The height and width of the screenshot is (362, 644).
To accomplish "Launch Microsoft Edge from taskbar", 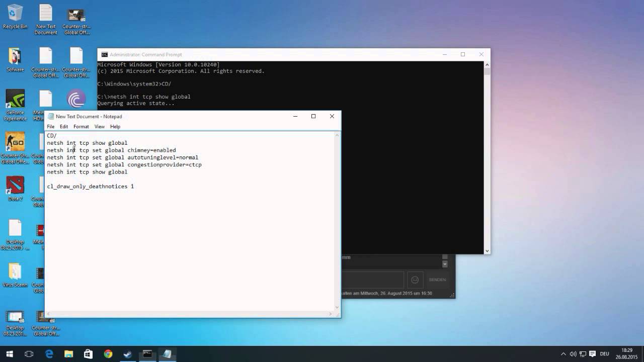I will click(49, 354).
